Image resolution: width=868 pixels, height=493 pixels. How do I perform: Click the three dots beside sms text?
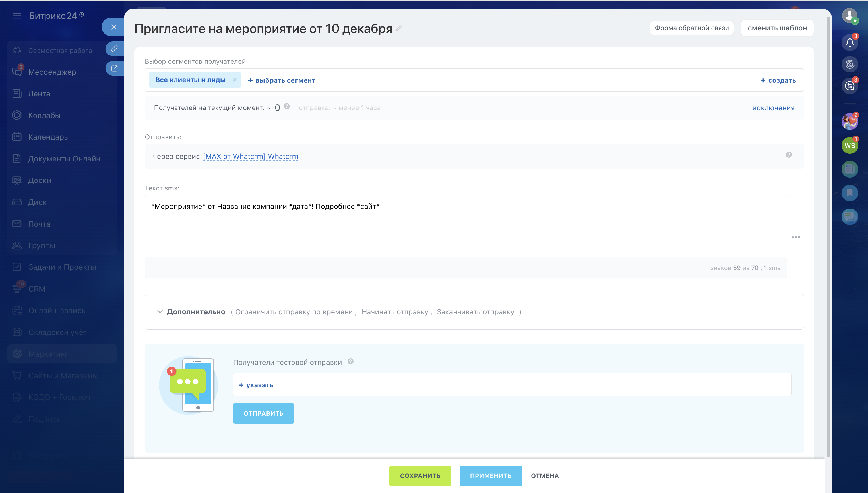[796, 237]
